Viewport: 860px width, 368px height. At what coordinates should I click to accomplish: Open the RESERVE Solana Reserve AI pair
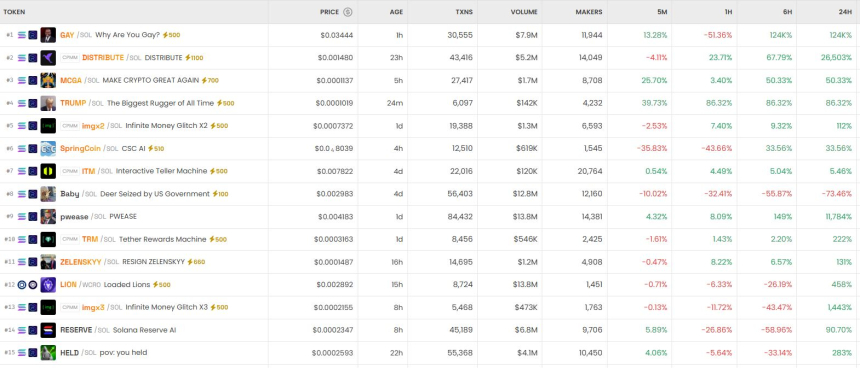118,330
